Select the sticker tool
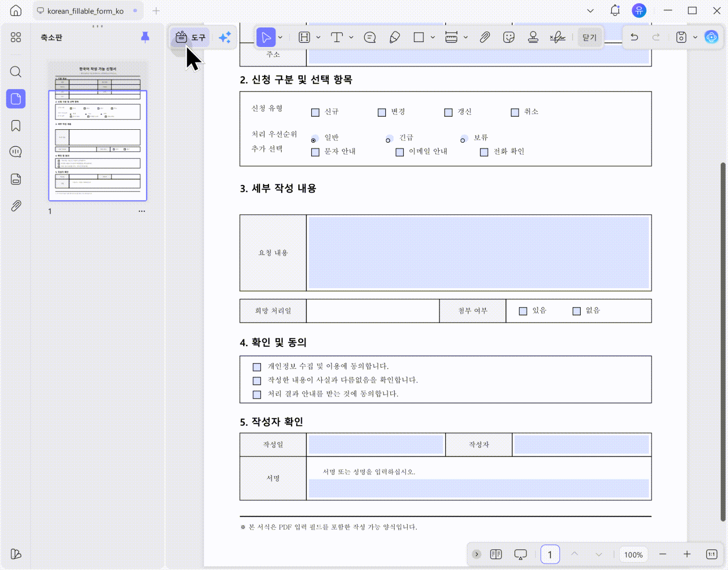This screenshot has width=728, height=570. 509,37
